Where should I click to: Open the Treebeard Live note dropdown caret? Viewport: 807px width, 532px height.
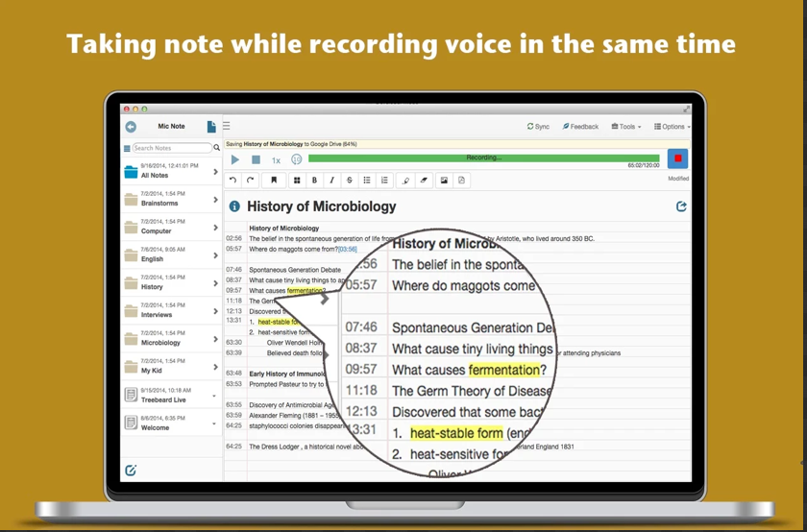coord(214,396)
